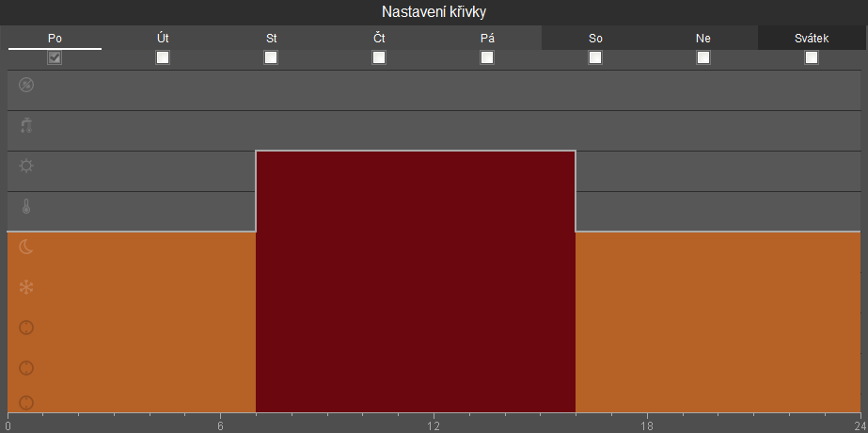Click the Nastavení křivky title

coord(434,11)
